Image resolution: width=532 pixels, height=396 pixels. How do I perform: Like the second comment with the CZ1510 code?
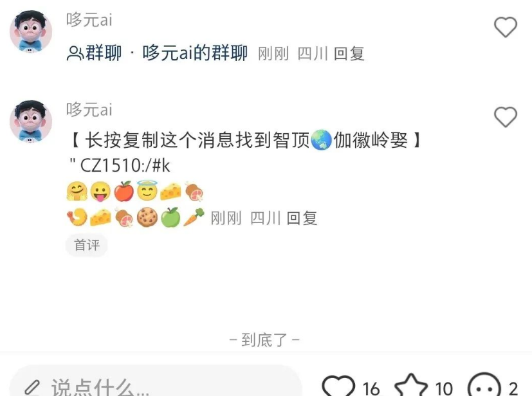click(505, 117)
